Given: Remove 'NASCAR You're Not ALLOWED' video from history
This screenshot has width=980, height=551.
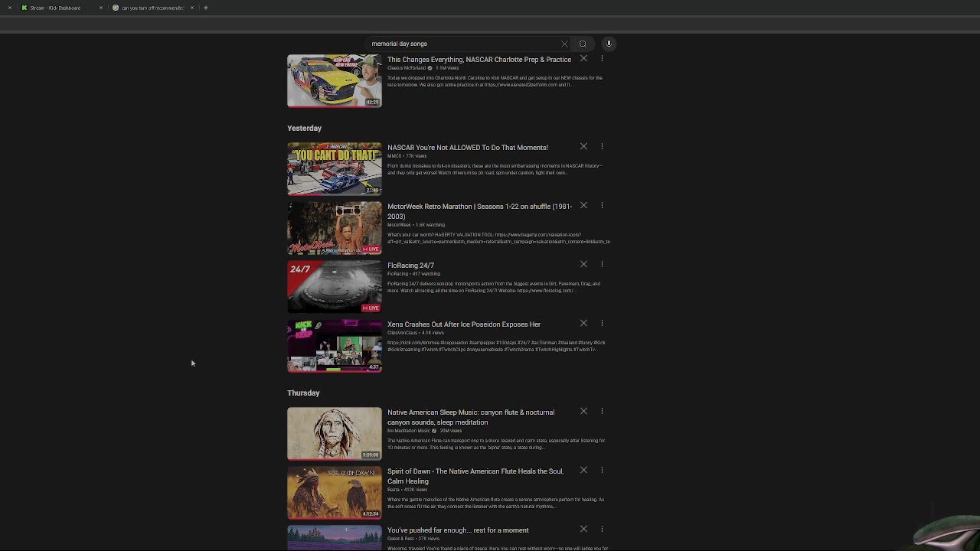Looking at the screenshot, I should click(x=583, y=146).
